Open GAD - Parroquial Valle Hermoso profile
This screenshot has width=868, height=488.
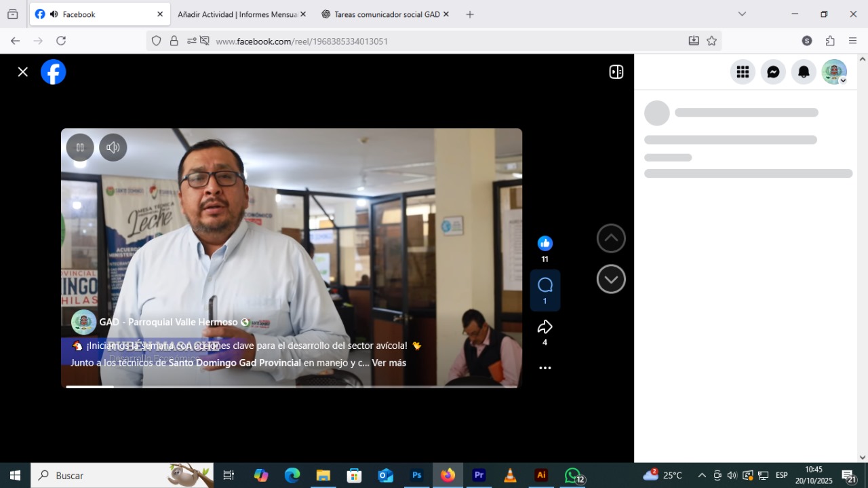tap(168, 322)
